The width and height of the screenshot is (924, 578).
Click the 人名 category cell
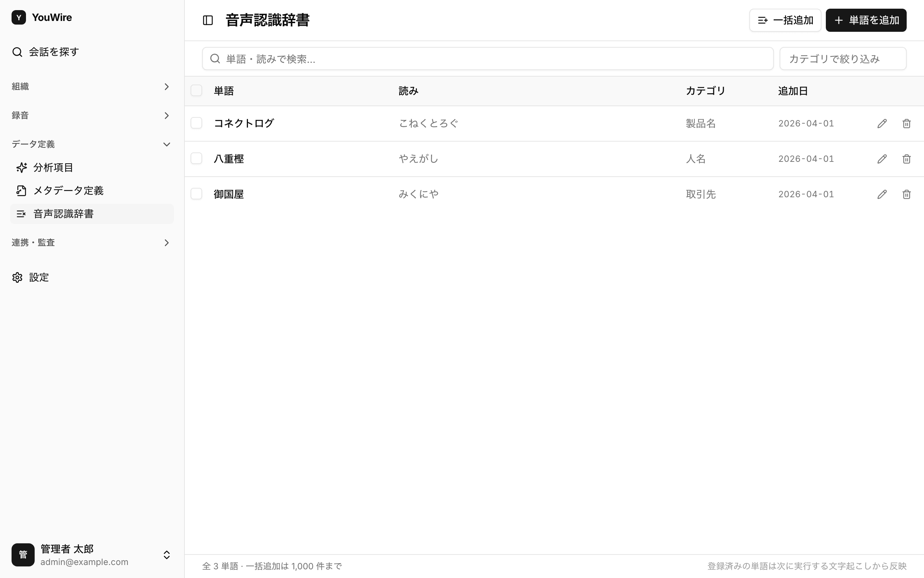pos(696,159)
